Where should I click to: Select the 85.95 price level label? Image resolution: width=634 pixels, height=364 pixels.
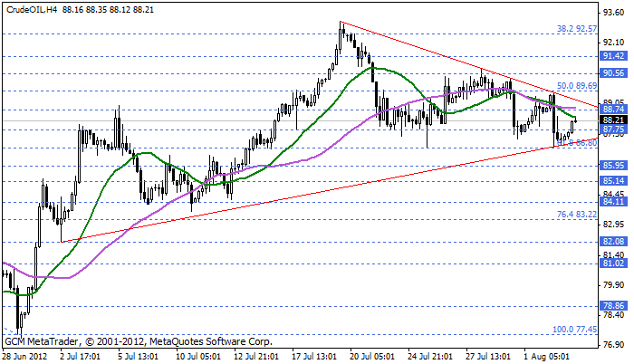pyautogui.click(x=614, y=166)
